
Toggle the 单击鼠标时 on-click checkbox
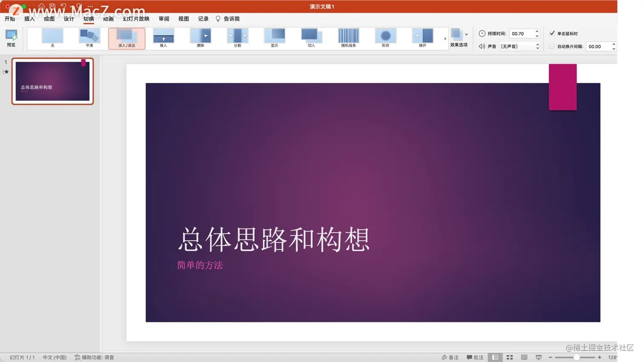coord(552,33)
